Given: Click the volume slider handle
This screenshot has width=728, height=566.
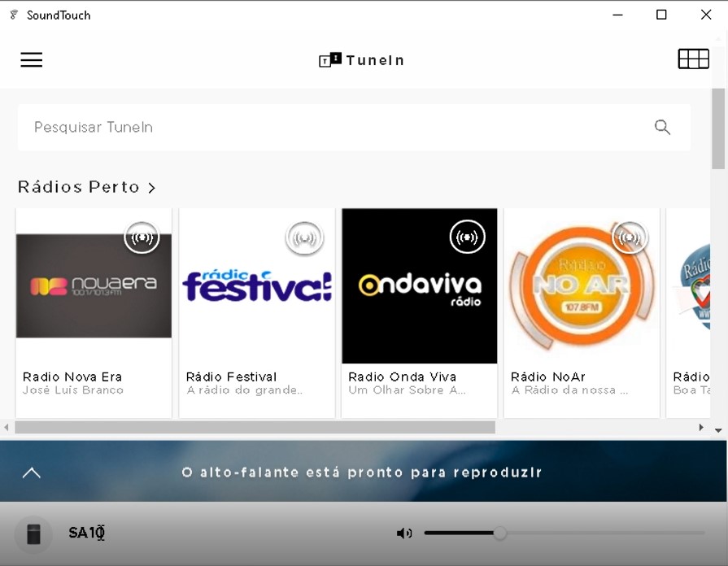Looking at the screenshot, I should [x=500, y=533].
